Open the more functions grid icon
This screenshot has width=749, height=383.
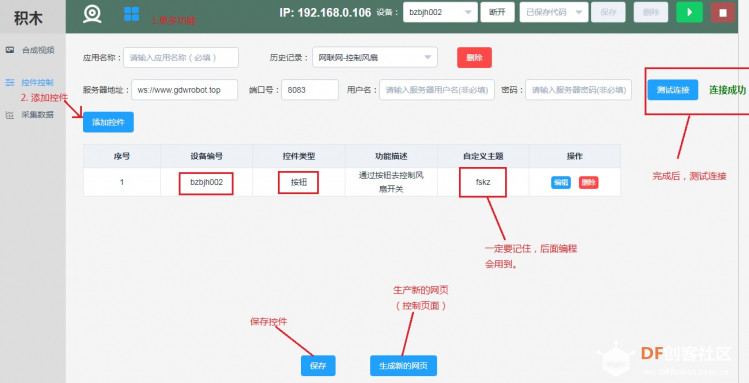pyautogui.click(x=131, y=14)
